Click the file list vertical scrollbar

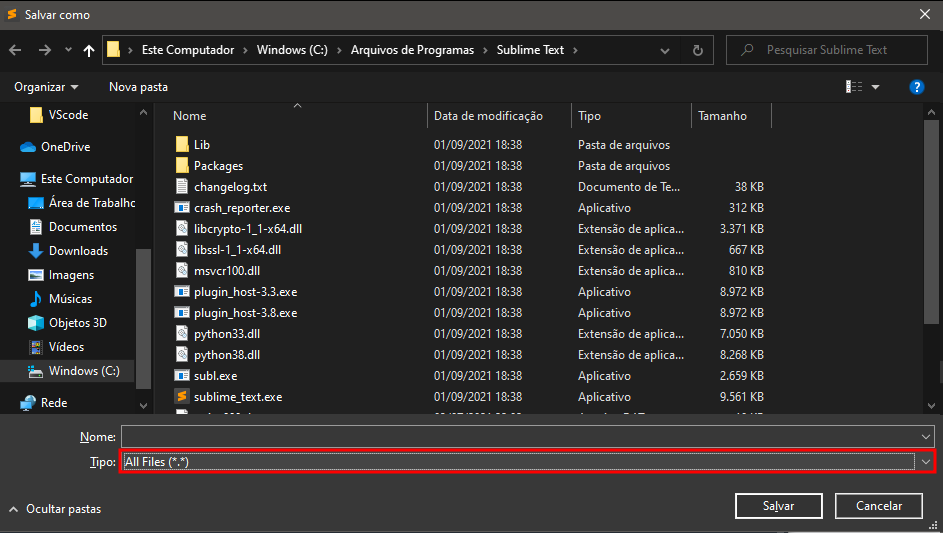click(x=931, y=223)
